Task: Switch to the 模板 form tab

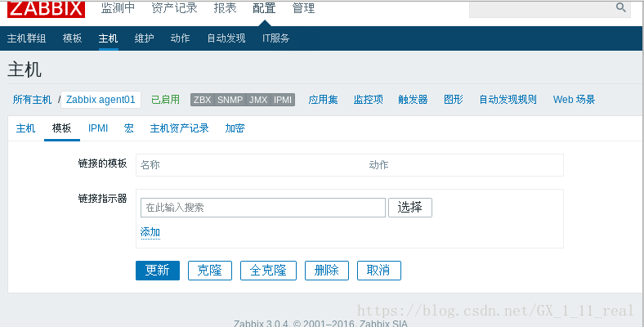Action: (62, 128)
